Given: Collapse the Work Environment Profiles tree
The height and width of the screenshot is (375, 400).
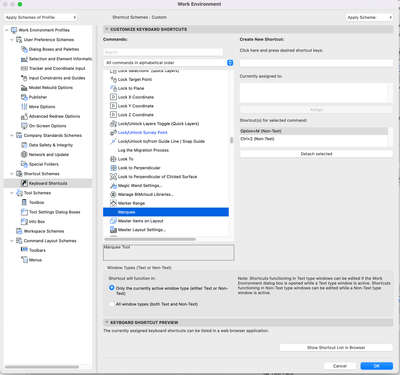Looking at the screenshot, I should 7,30.
